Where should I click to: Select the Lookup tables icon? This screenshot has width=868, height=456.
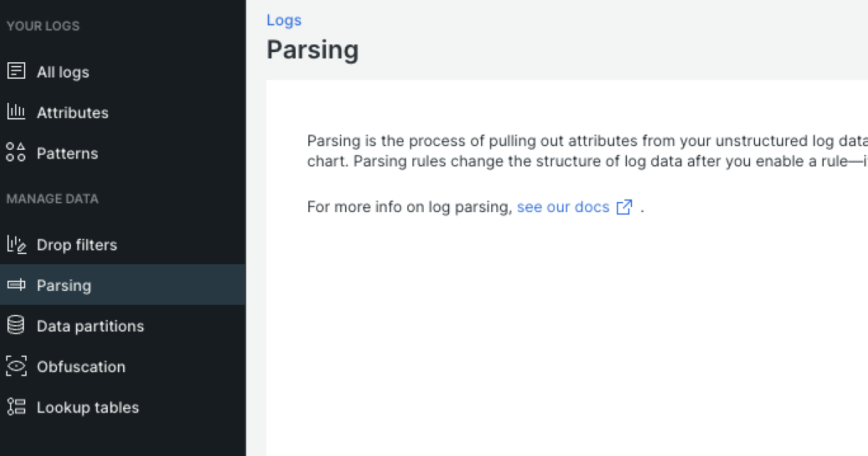coord(16,407)
